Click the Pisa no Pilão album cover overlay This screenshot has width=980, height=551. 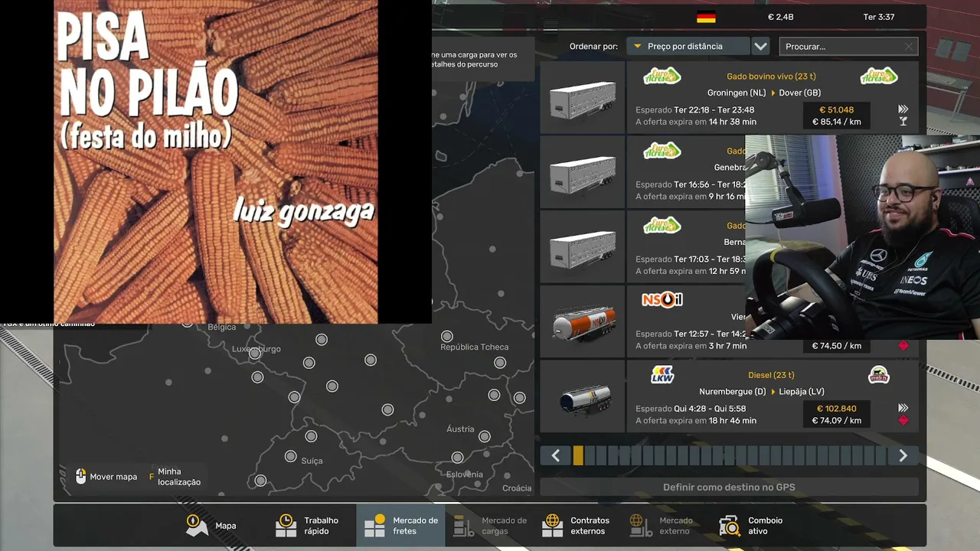tap(216, 161)
